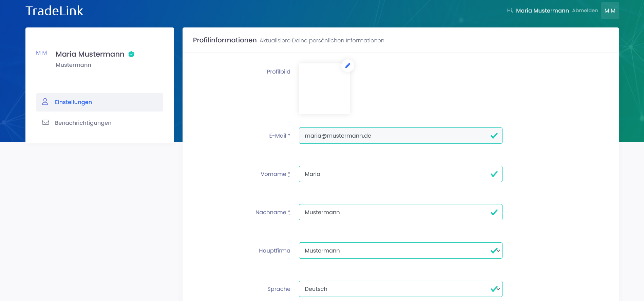Click the pencil edit icon on profile picture
This screenshot has height=301, width=644.
pyautogui.click(x=347, y=66)
